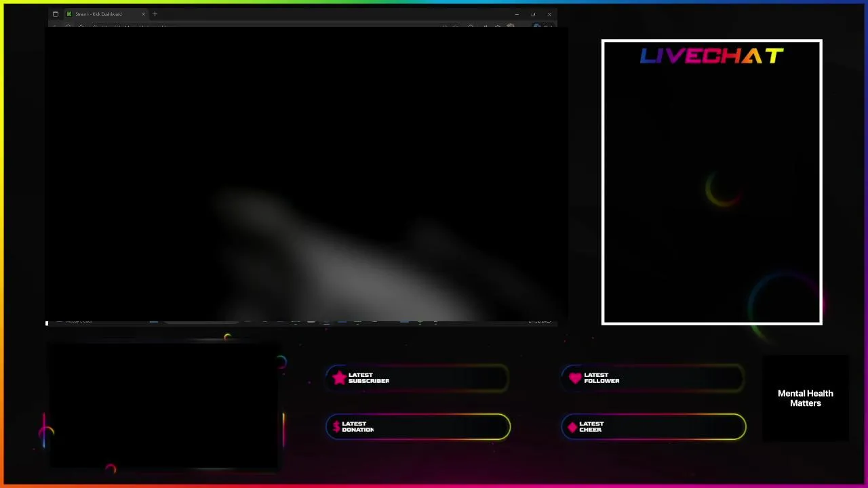Image resolution: width=868 pixels, height=488 pixels.
Task: Click the pink heart icon in Latest Follower
Action: coord(575,378)
